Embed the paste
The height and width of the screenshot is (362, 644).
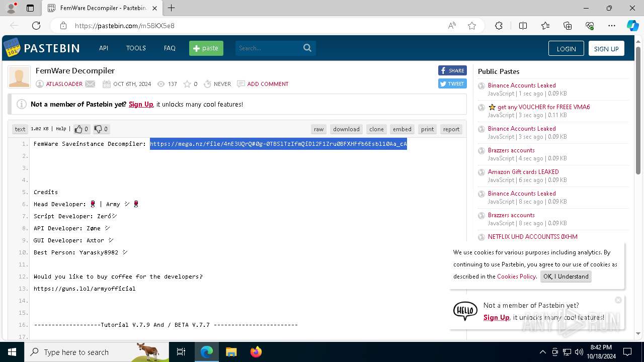402,129
